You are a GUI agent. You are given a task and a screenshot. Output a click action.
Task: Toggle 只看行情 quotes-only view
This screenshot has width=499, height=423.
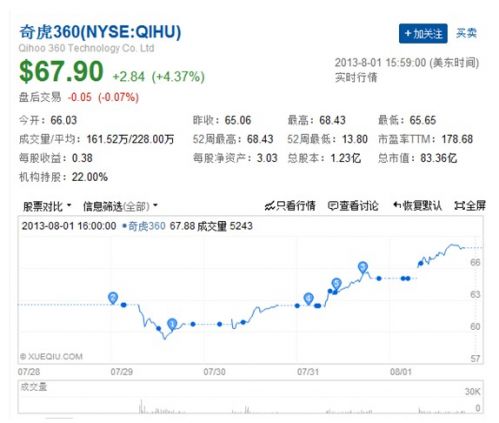click(x=290, y=206)
